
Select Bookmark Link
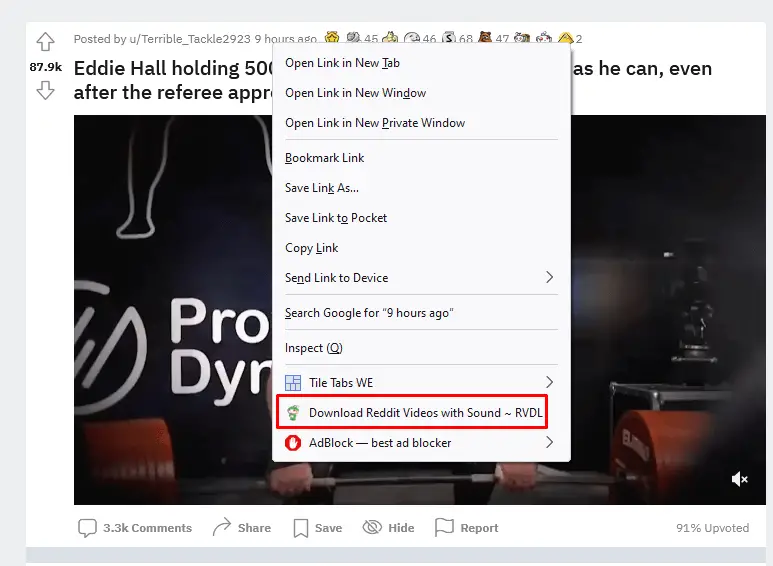pos(422,158)
